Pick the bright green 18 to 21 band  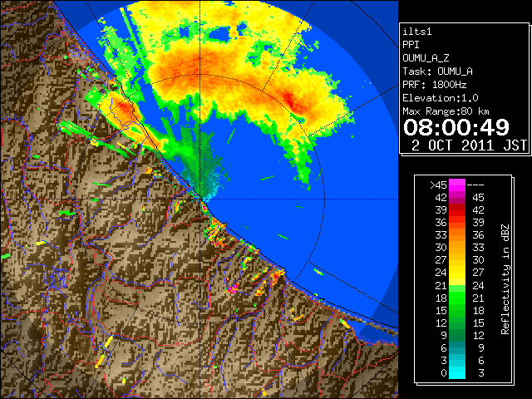(457, 298)
